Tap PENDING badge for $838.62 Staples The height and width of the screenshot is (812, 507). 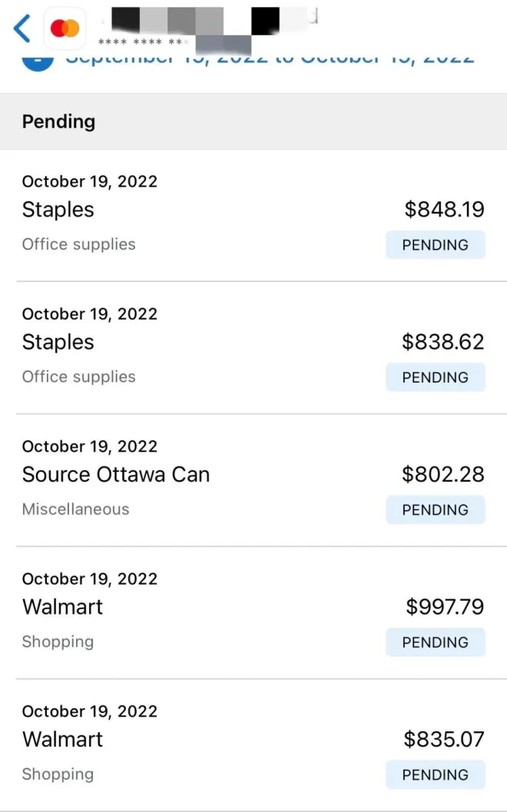pyautogui.click(x=435, y=377)
